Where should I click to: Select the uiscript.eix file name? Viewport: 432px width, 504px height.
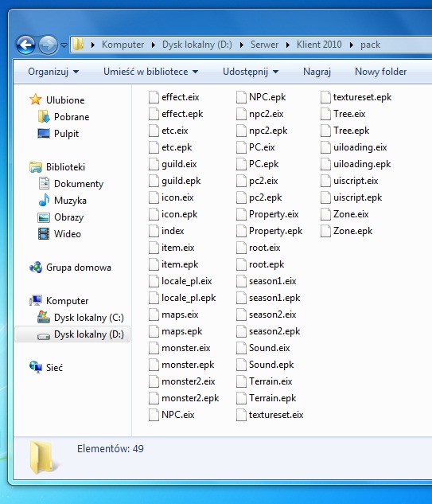(x=356, y=181)
